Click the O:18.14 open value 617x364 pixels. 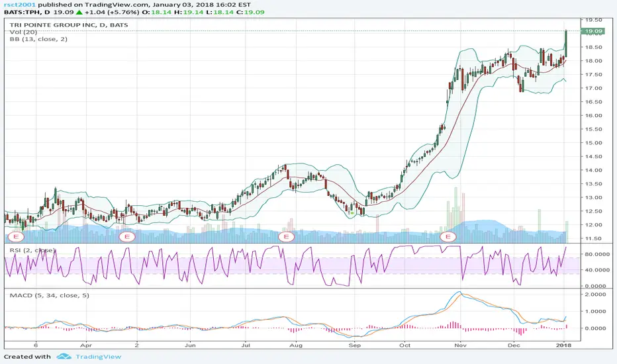coord(157,12)
